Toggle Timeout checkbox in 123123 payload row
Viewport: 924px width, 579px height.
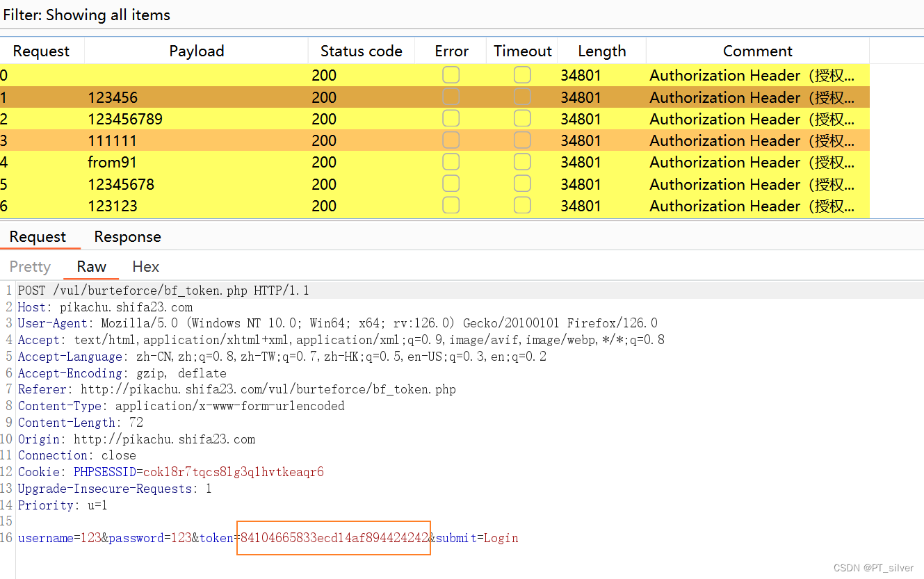pos(522,206)
